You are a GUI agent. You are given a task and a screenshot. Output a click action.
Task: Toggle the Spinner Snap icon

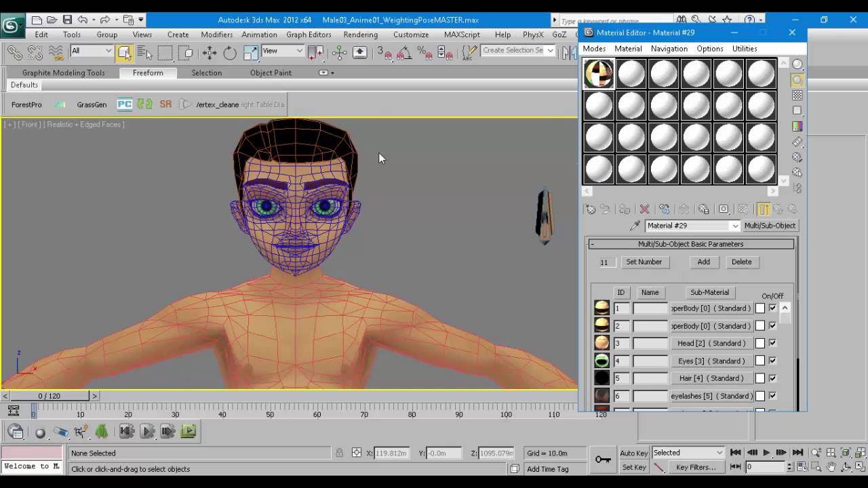tap(445, 52)
